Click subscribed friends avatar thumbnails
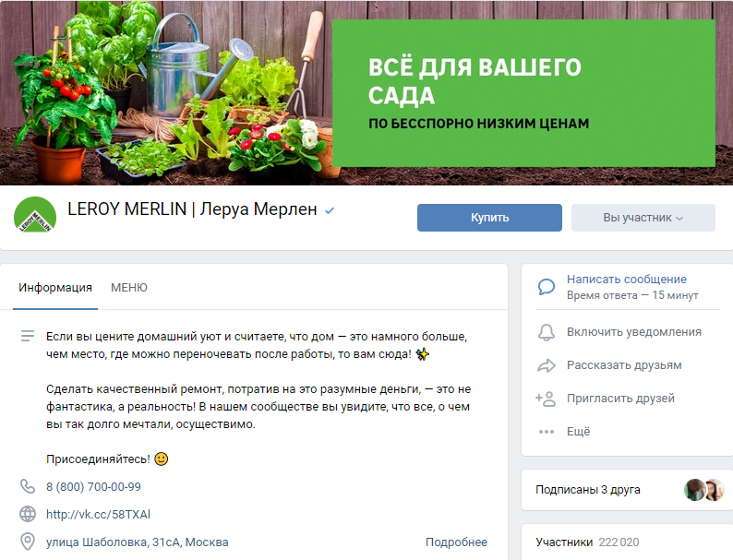 tap(704, 490)
